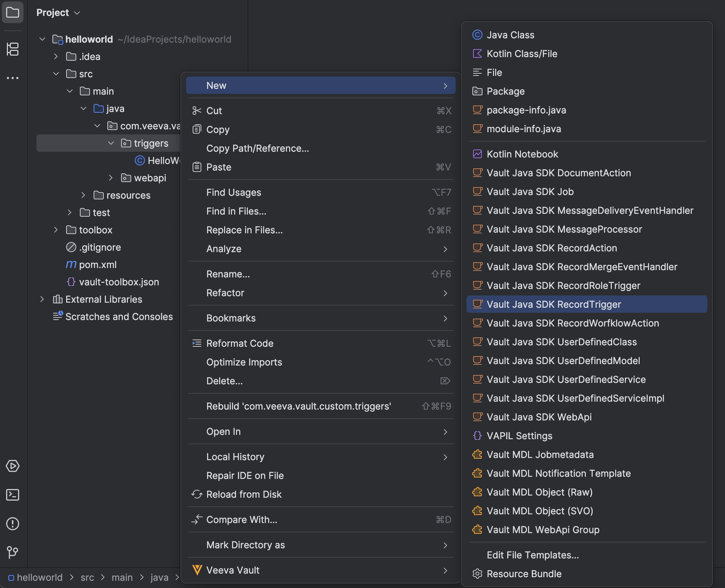Click main breadcrumb in navigation bar
Viewport: 725px width, 588px height.
(x=122, y=577)
